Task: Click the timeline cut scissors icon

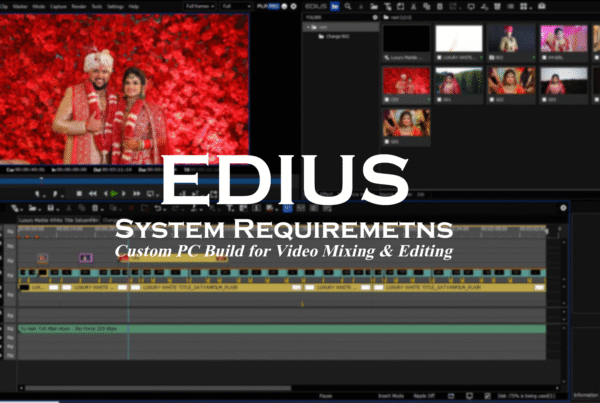Action: point(69,208)
